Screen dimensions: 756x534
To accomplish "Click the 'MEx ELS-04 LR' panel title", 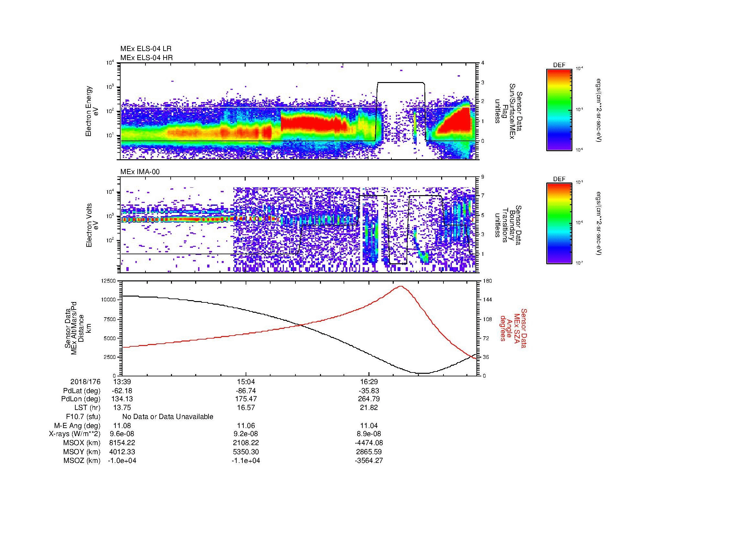I will coord(146,49).
